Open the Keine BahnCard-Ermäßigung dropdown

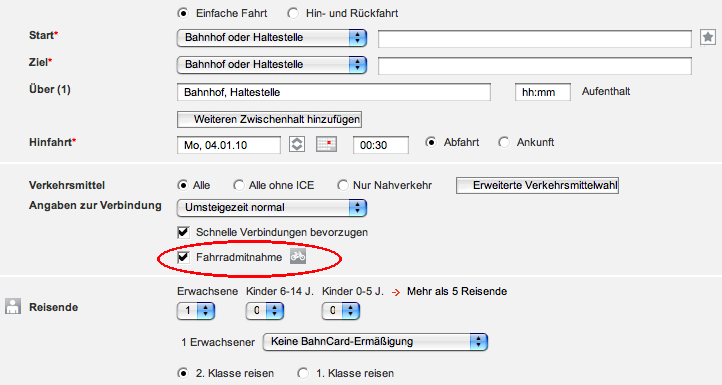pyautogui.click(x=375, y=342)
